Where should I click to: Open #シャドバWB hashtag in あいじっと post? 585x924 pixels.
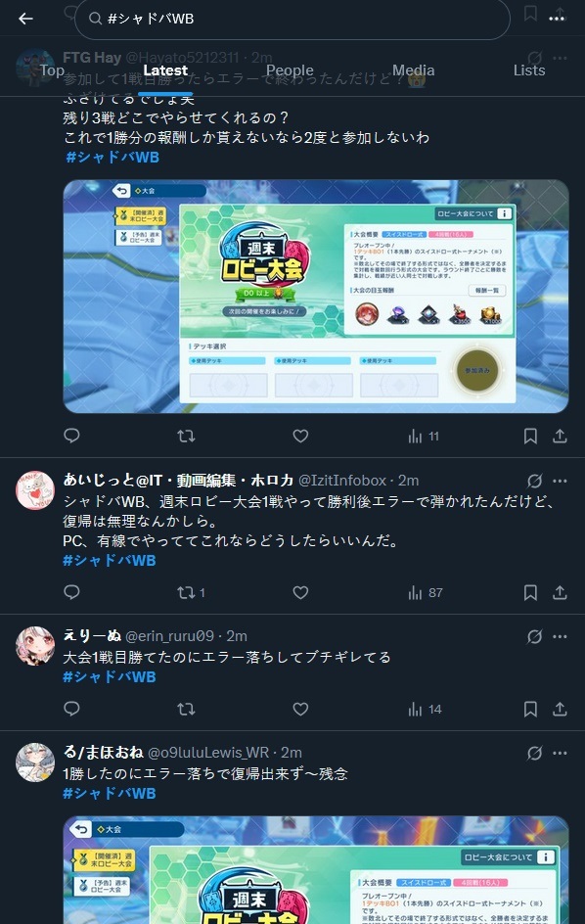pos(110,561)
